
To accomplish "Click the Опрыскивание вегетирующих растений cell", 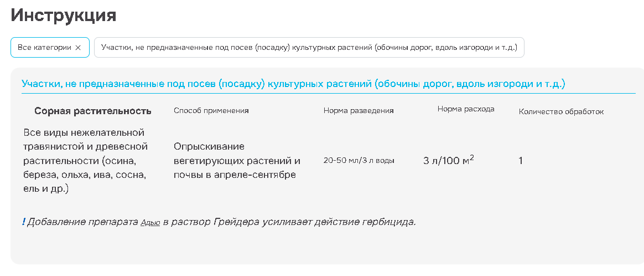I will pyautogui.click(x=237, y=161).
